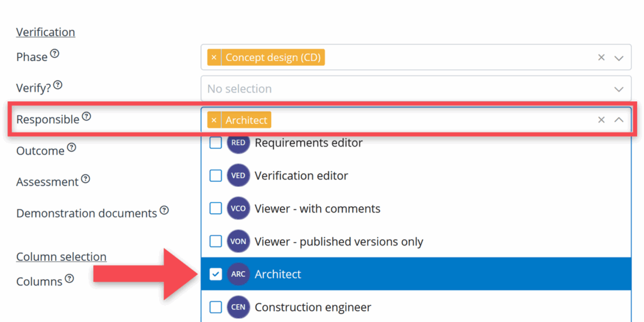
Task: Choose Viewer - published versions only
Action: pos(338,241)
